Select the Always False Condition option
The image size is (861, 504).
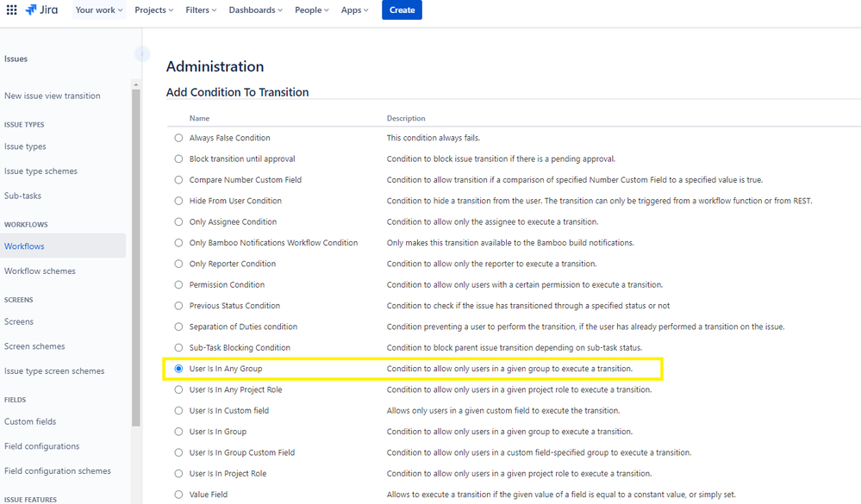pos(178,137)
